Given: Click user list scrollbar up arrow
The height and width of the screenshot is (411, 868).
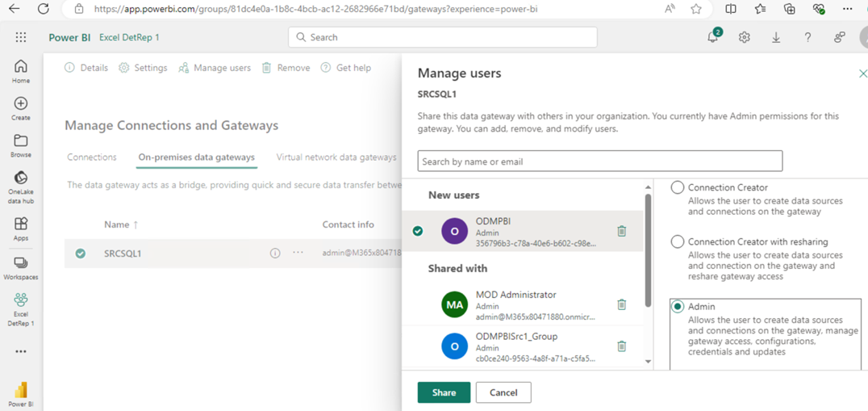Looking at the screenshot, I should (649, 187).
